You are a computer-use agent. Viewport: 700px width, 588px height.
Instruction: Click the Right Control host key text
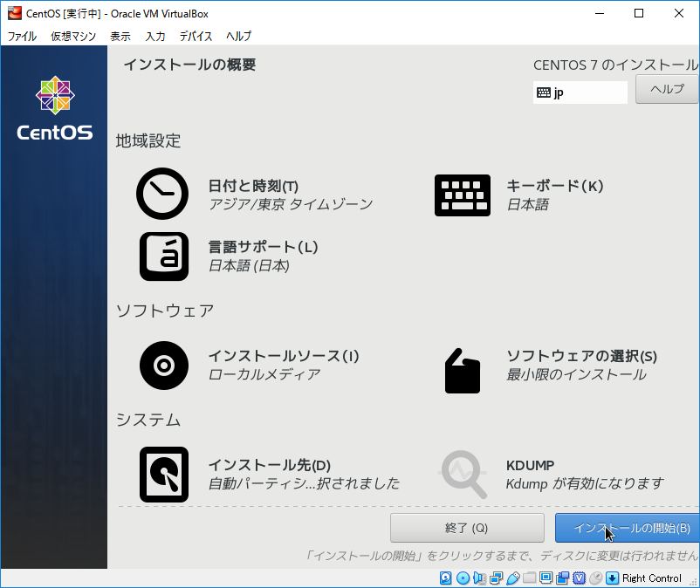pyautogui.click(x=652, y=578)
